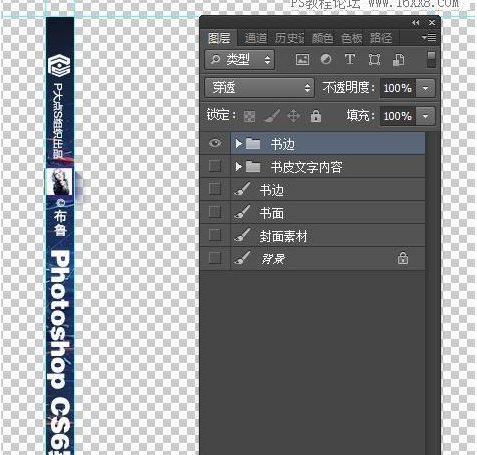Select the 书边 group row
The height and width of the screenshot is (455, 477).
coord(328,144)
